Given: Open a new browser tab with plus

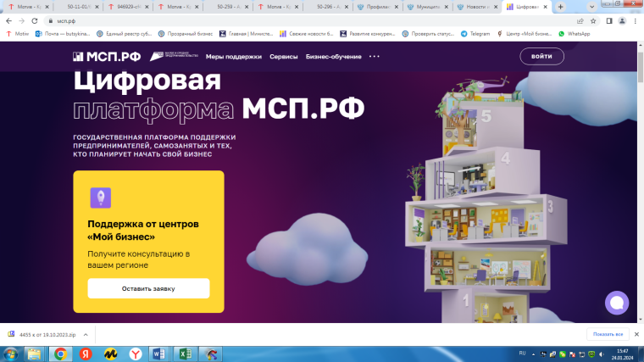Looking at the screenshot, I should tap(561, 7).
